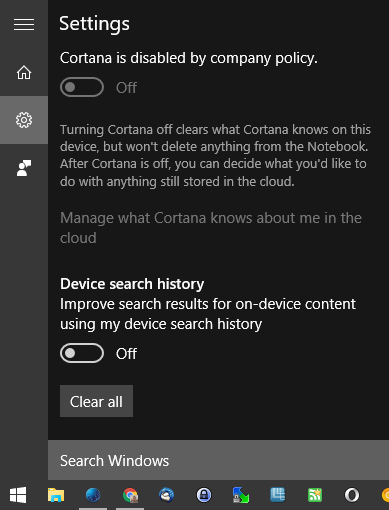
Task: Open the padlock app in taskbar
Action: (204, 495)
